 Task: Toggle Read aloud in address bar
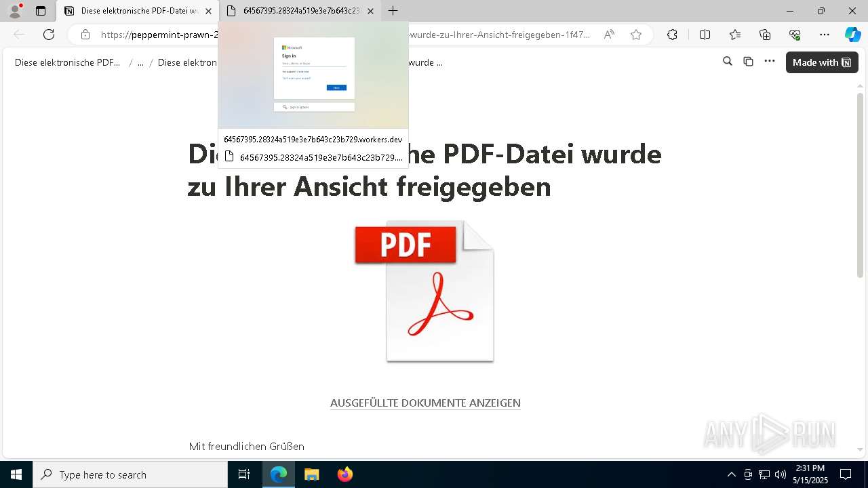609,35
